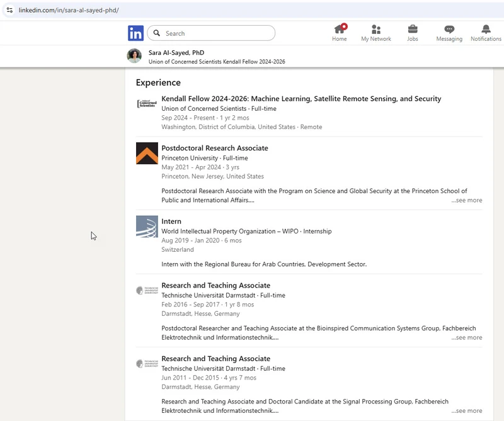Click Sara Al-Sayed profile photo
This screenshot has height=421, width=504.
tap(134, 56)
